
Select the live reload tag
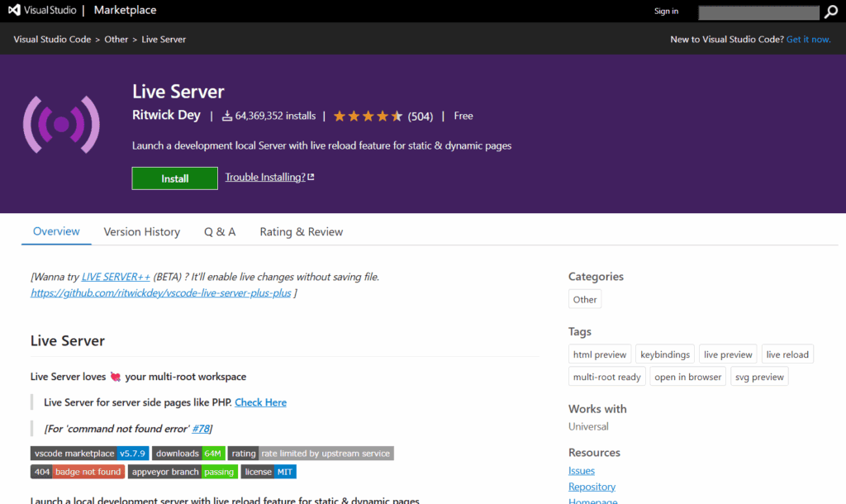(x=787, y=354)
